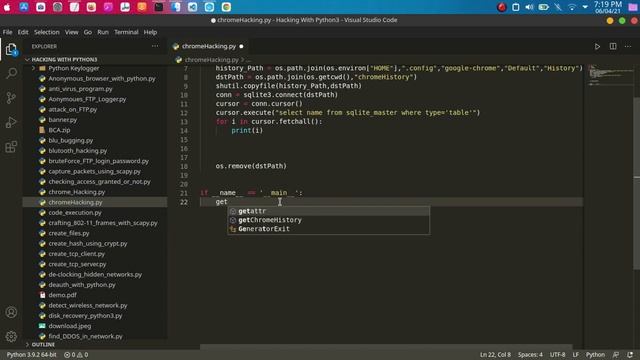Image resolution: width=640 pixels, height=360 pixels.
Task: Open Source Control view in activity bar
Action: 11,98
